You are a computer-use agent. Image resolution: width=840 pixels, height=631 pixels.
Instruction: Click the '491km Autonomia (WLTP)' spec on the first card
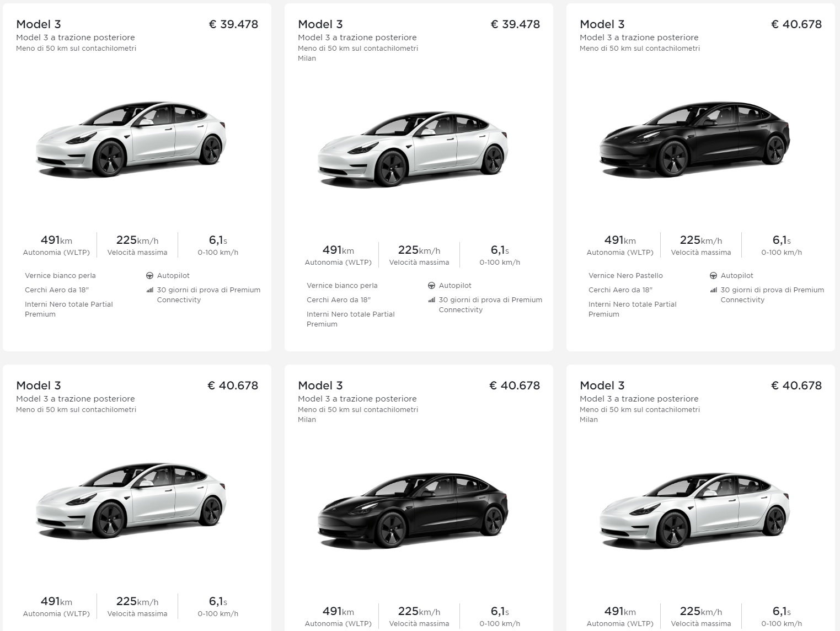pos(56,245)
